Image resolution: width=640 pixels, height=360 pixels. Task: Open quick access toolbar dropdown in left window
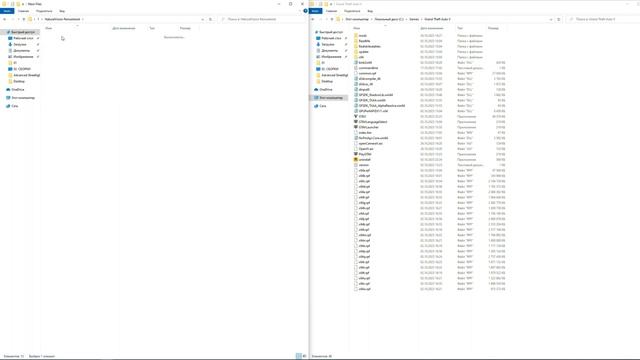[23, 4]
